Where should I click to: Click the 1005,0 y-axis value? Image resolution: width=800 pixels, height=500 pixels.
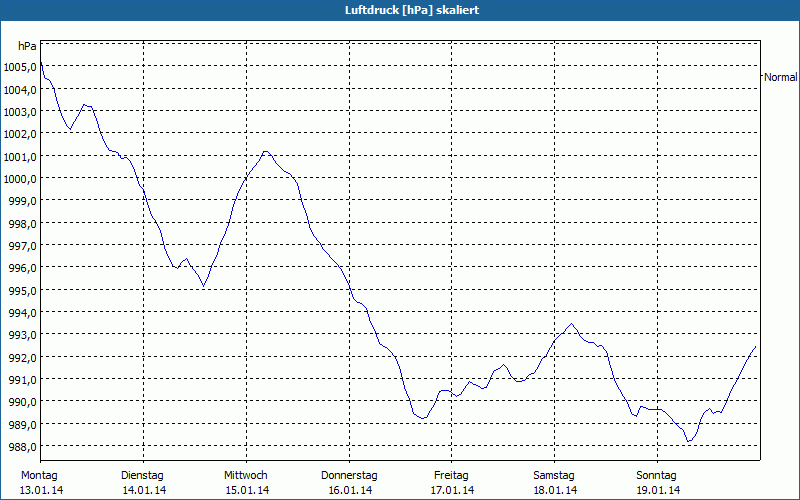click(x=19, y=67)
